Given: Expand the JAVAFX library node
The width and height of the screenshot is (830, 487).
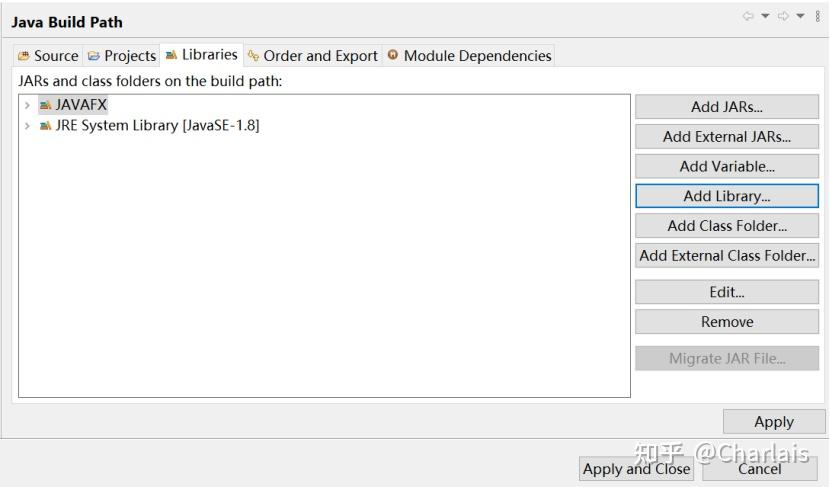Looking at the screenshot, I should coord(27,105).
